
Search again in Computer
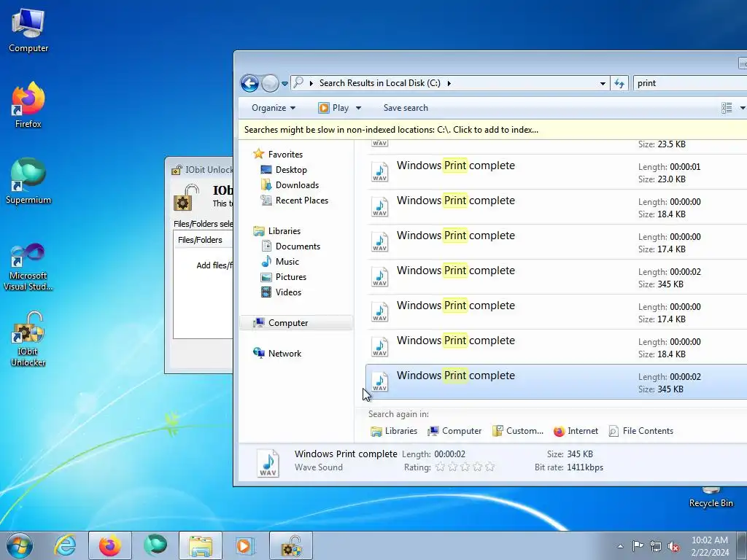(x=454, y=431)
